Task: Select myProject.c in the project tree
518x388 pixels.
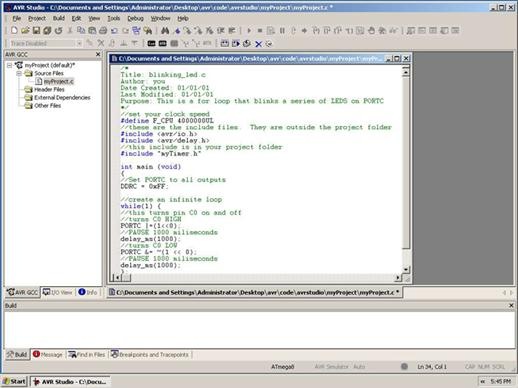Action: pyautogui.click(x=59, y=81)
